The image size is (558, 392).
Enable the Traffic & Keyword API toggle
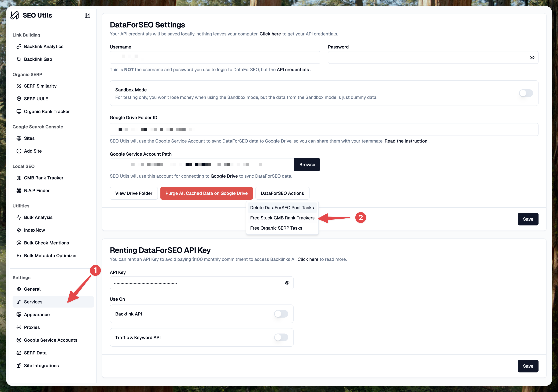click(281, 337)
